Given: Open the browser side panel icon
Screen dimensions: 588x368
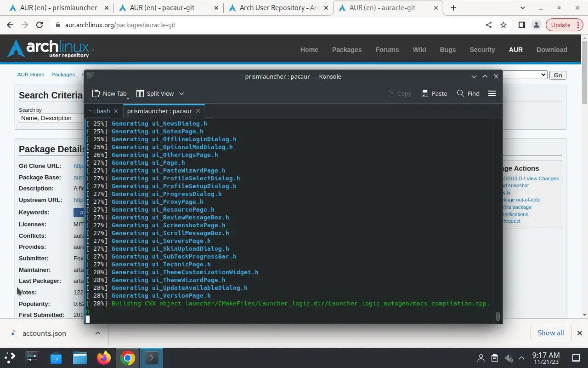Looking at the screenshot, I should (x=521, y=25).
